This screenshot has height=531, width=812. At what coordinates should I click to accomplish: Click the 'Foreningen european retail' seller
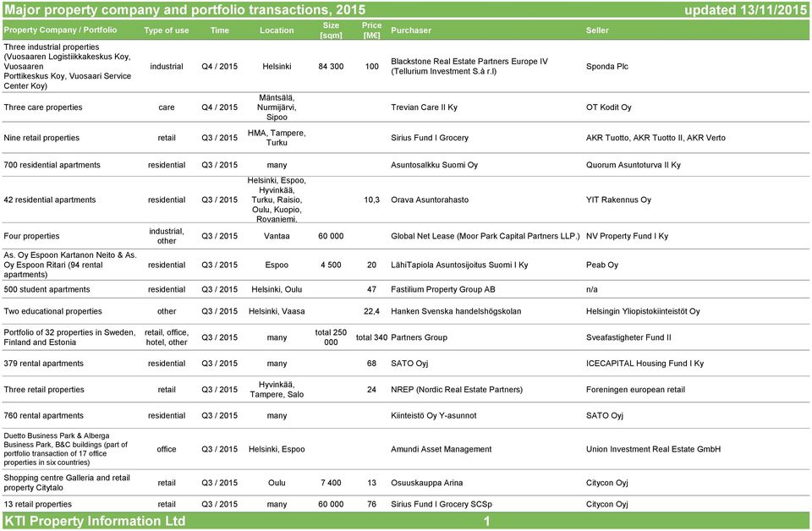[635, 390]
